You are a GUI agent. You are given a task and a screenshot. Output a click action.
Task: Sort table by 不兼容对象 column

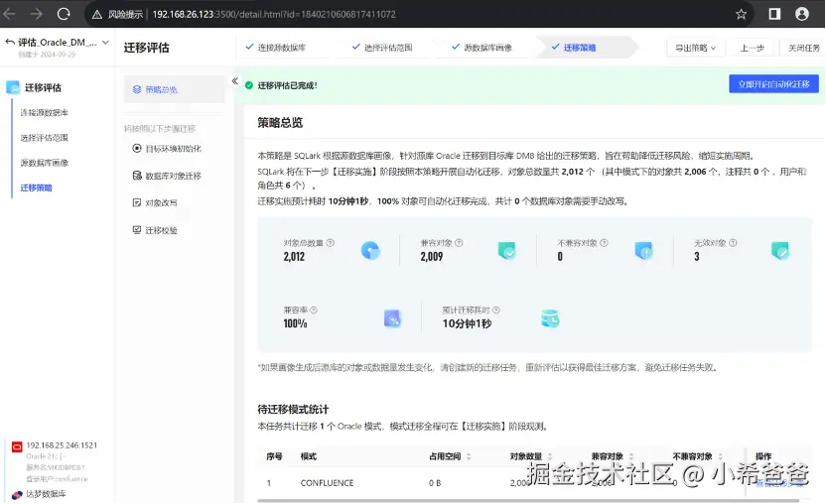(720, 456)
